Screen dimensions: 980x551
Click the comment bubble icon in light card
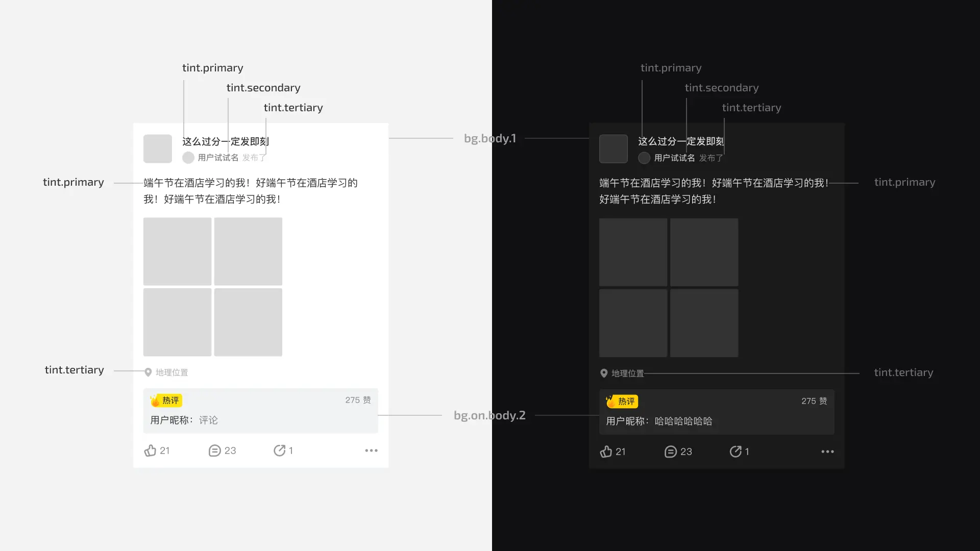(x=214, y=450)
